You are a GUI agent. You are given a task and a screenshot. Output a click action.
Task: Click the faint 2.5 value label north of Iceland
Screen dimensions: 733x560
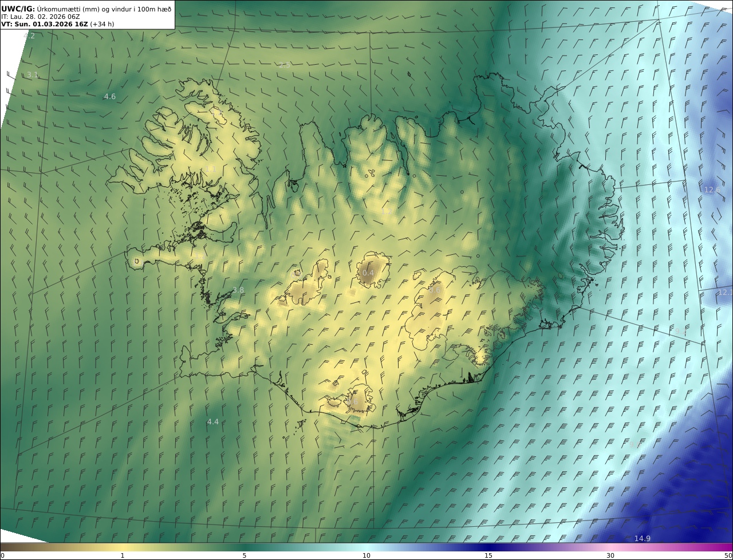click(x=285, y=65)
